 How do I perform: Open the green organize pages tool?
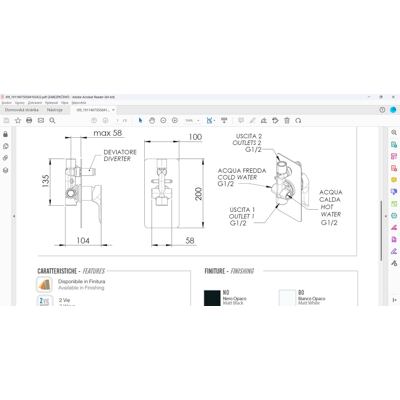[394, 204]
